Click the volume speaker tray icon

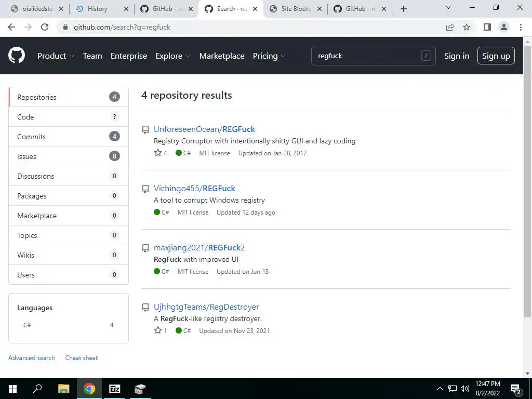[x=465, y=389]
